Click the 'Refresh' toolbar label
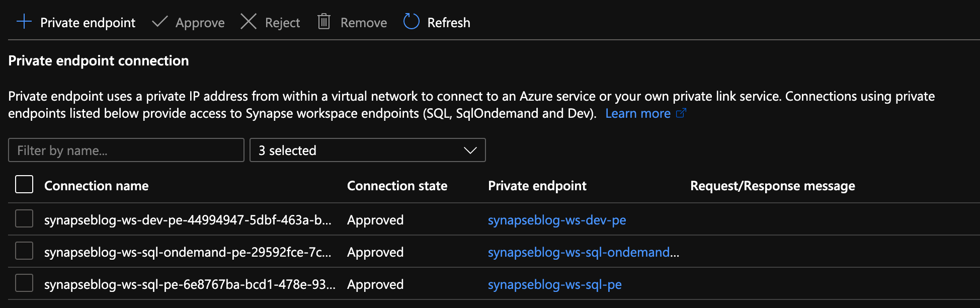Viewport: 980px width, 308px height. (449, 23)
